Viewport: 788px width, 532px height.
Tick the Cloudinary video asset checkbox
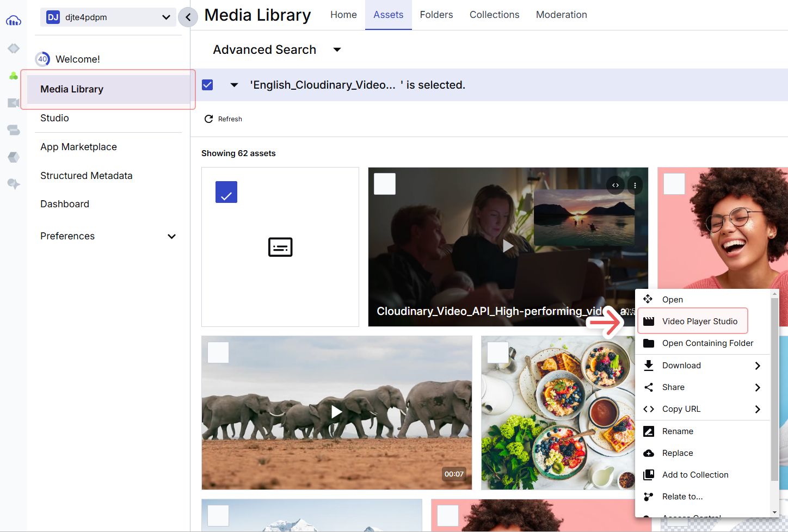click(x=385, y=184)
